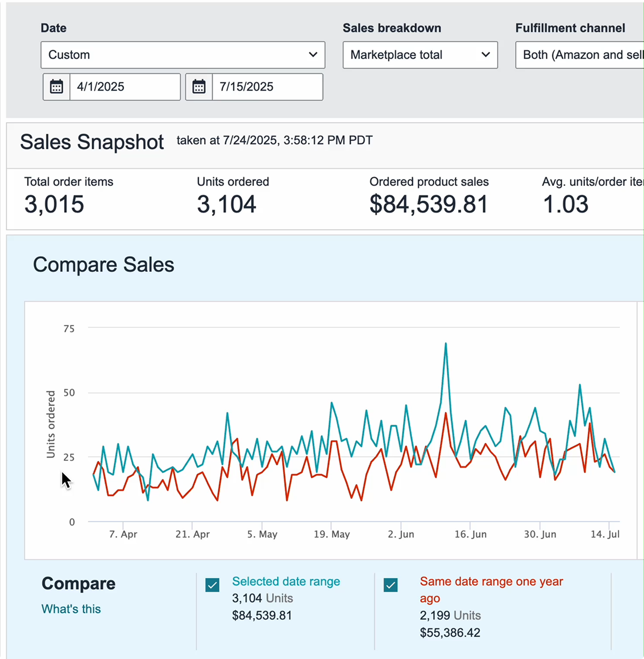Uncheck the Selected date range checkbox
This screenshot has height=659, width=644.
coord(212,585)
